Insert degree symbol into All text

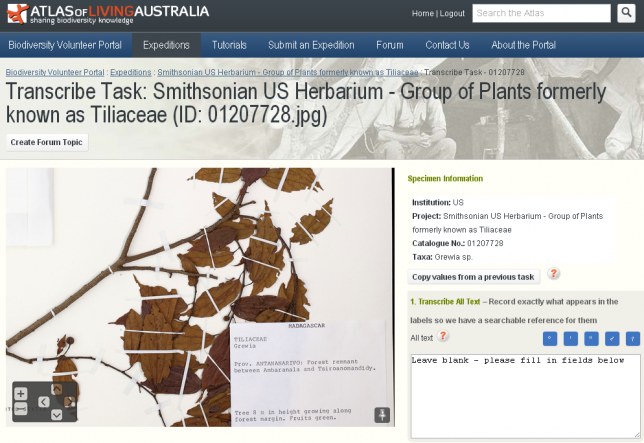548,338
